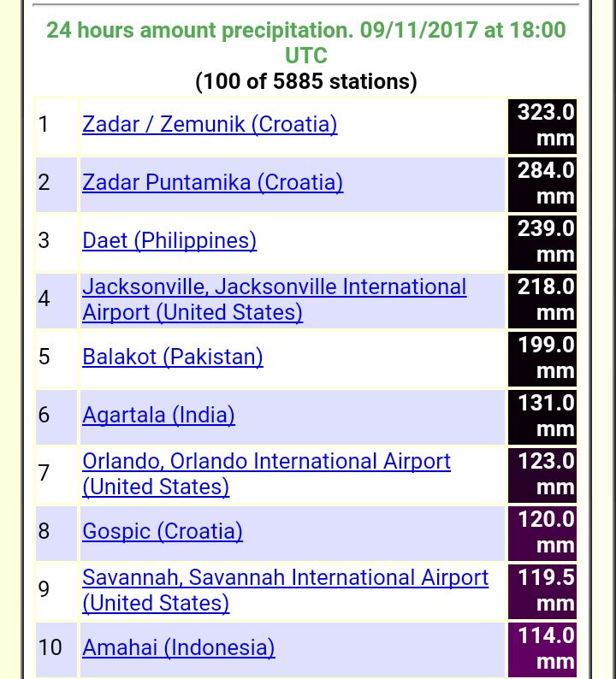Viewport: 616px width, 679px height.
Task: Open Jacksonville International Airport station link
Action: point(275,299)
